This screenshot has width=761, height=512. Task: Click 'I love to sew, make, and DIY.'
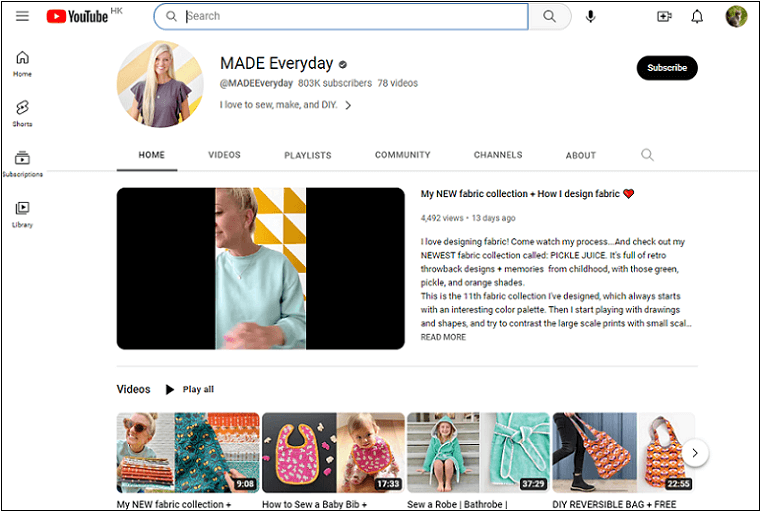279,105
